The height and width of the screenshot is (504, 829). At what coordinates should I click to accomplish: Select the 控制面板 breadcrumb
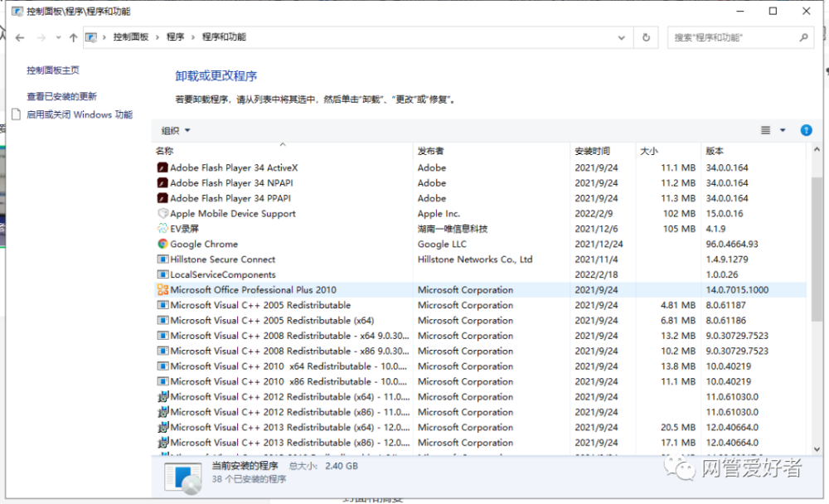click(131, 37)
